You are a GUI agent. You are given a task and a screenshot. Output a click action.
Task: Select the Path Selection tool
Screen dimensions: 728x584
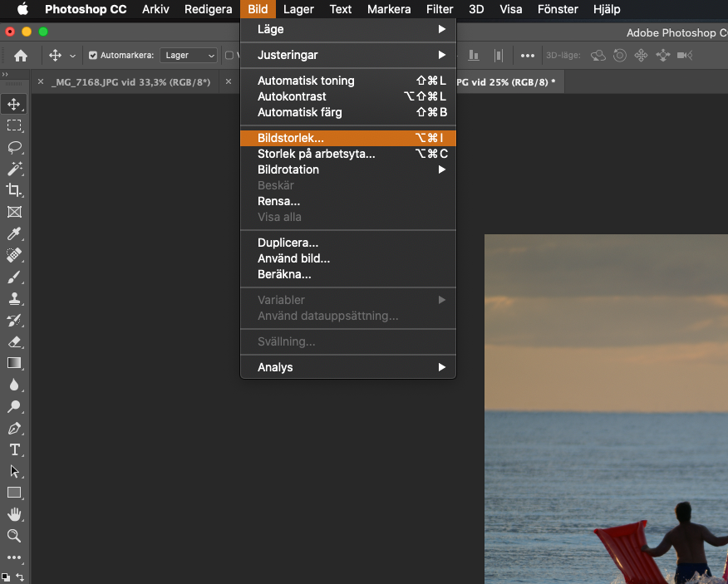(x=14, y=471)
